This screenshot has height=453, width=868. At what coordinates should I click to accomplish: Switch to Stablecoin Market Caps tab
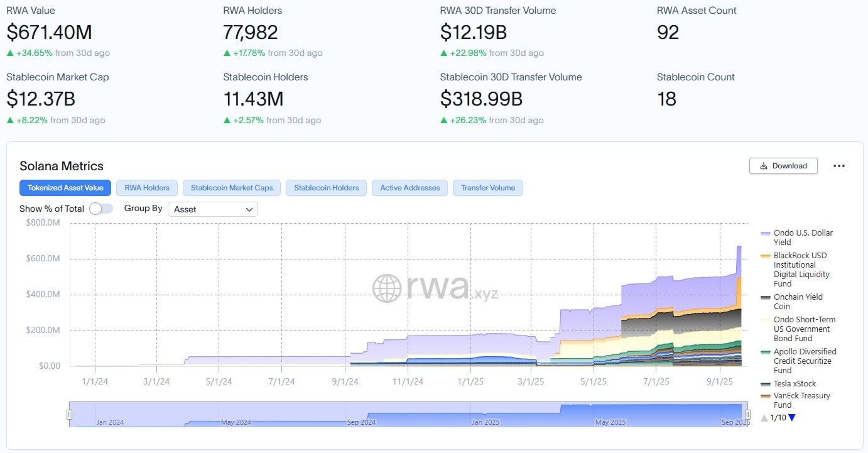(x=232, y=188)
